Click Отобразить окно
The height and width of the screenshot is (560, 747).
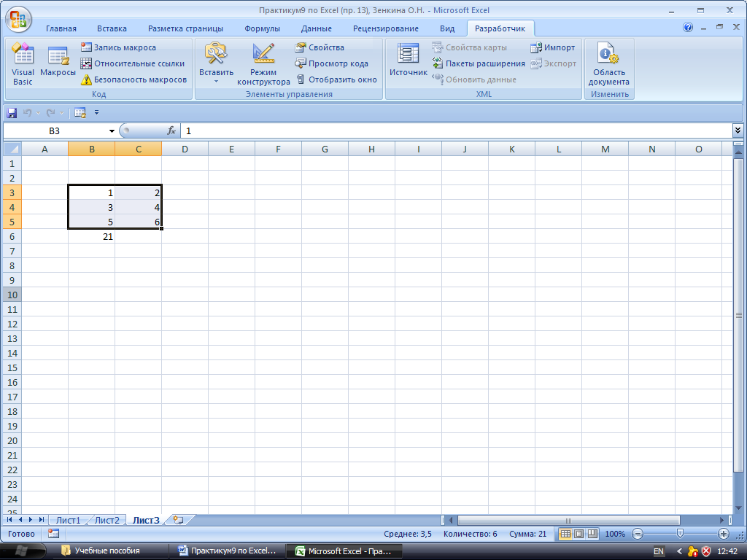point(336,79)
